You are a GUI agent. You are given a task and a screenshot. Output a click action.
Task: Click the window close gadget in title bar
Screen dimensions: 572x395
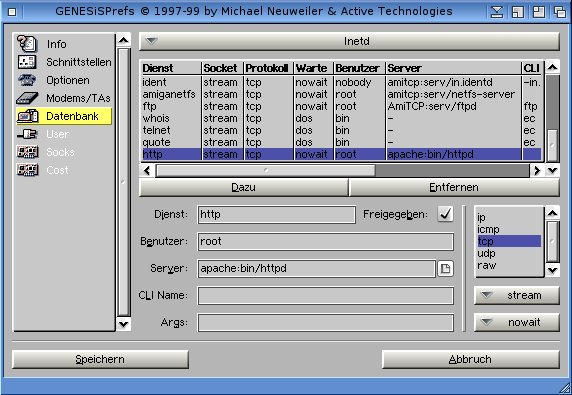coord(12,12)
